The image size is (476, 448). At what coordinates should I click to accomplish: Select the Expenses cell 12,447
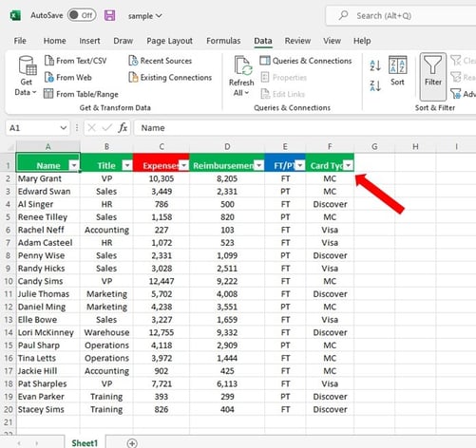162,281
